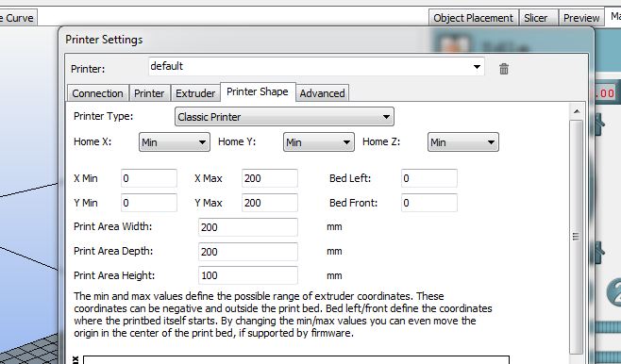This screenshot has width=621, height=364.
Task: Click the vertical scrollbar thumb in settings panel
Action: tap(577, 237)
